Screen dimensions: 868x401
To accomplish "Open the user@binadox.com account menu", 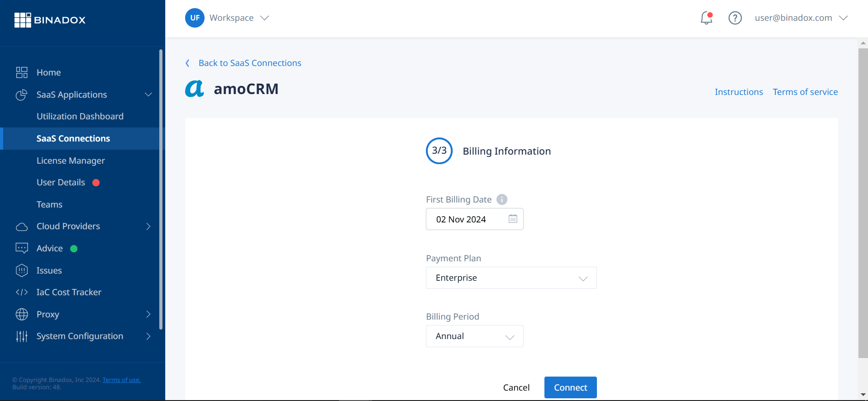I will 801,18.
